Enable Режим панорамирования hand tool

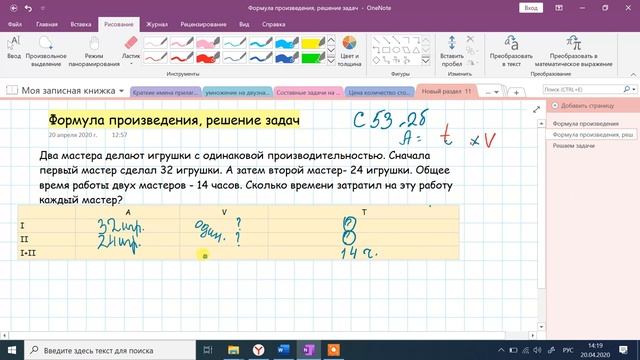(x=94, y=51)
